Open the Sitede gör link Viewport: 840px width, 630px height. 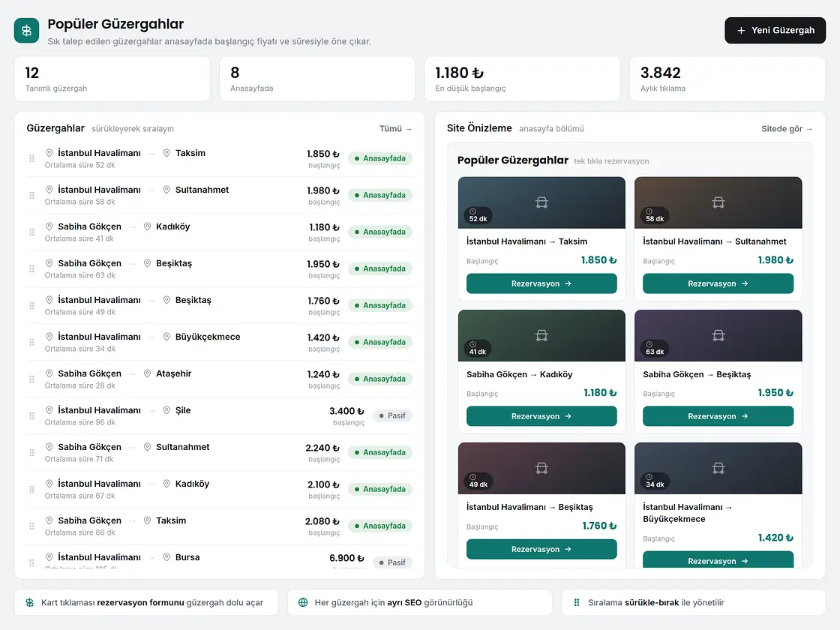(x=787, y=128)
